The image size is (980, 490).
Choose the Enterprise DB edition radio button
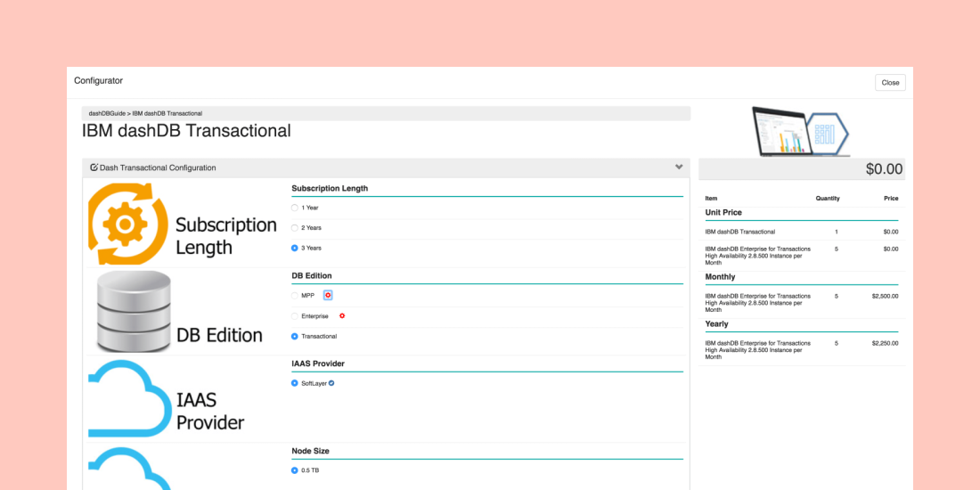[x=295, y=316]
